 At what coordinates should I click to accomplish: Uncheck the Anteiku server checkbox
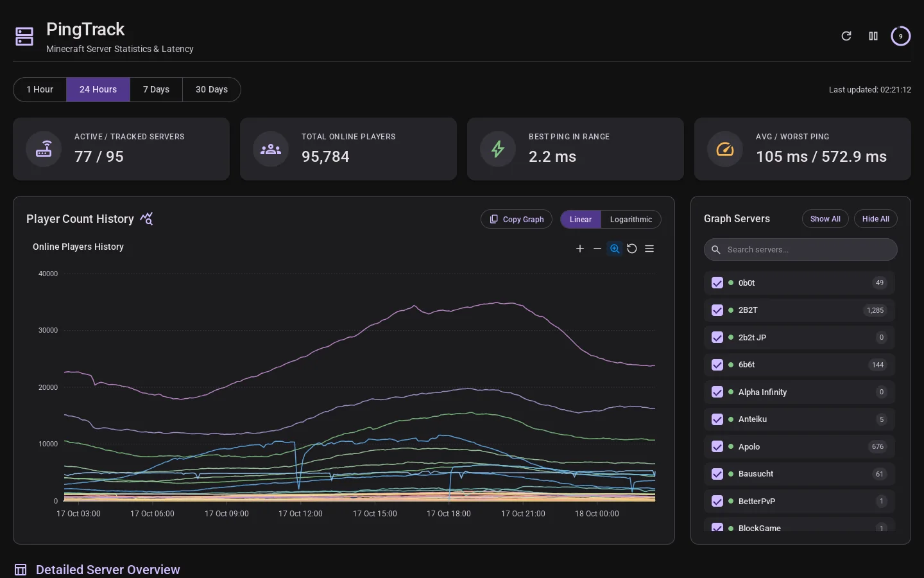point(717,419)
